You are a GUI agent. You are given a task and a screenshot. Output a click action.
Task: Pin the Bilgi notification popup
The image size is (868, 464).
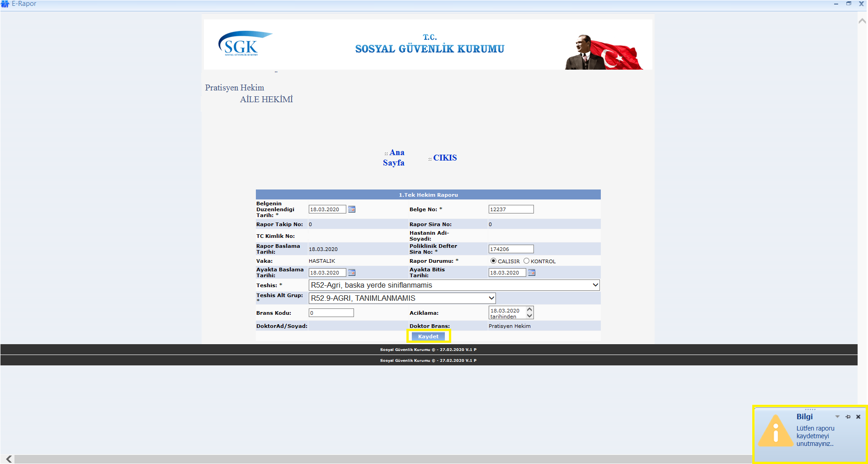tap(848, 417)
